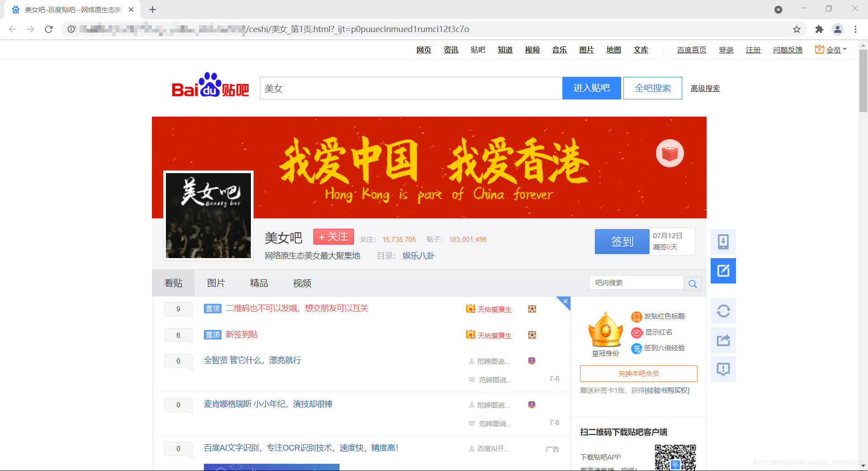The width and height of the screenshot is (868, 471).
Task: Click the 兑换本吧会员 button
Action: click(x=638, y=373)
